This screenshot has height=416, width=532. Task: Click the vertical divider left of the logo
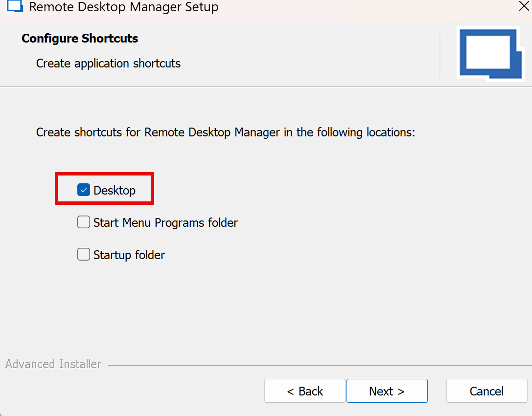coord(440,54)
